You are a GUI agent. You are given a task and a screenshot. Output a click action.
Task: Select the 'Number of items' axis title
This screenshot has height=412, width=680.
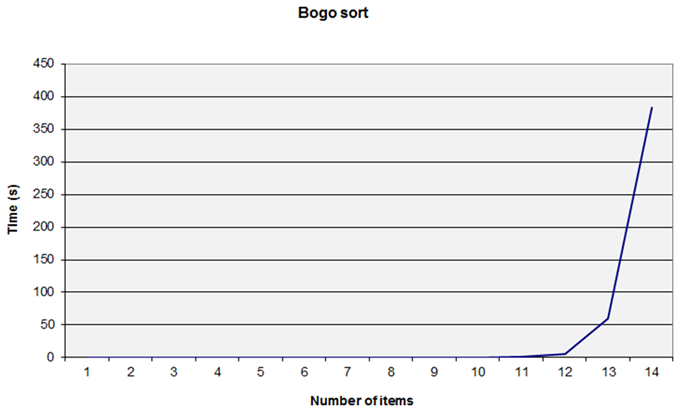[x=362, y=401]
